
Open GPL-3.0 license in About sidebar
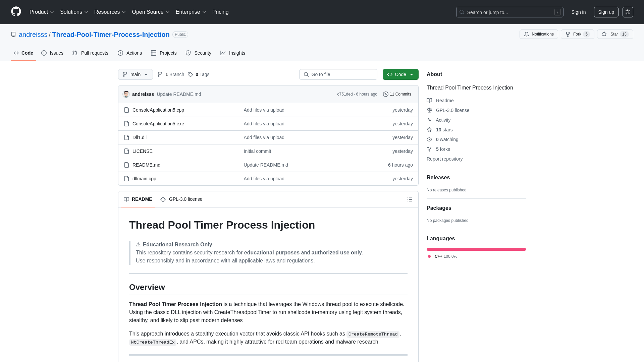448,110
